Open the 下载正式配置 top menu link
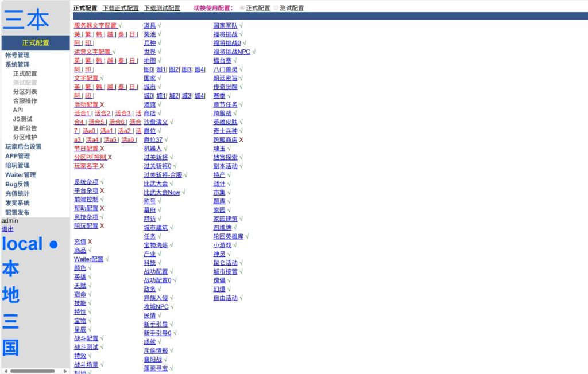The height and width of the screenshot is (374, 588). (121, 9)
